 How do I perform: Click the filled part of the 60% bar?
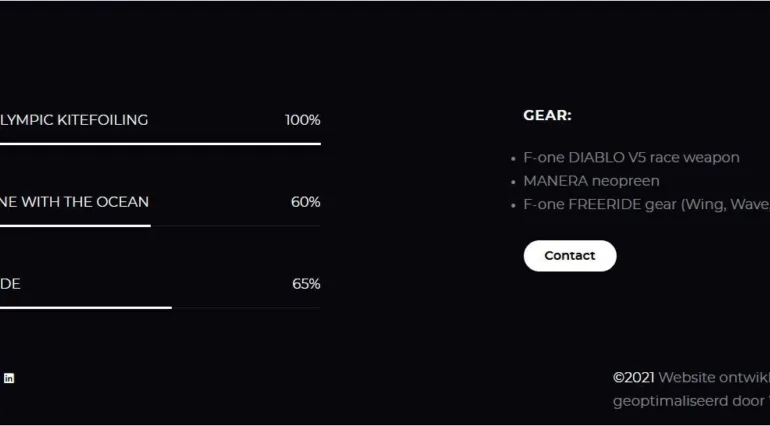(75, 226)
